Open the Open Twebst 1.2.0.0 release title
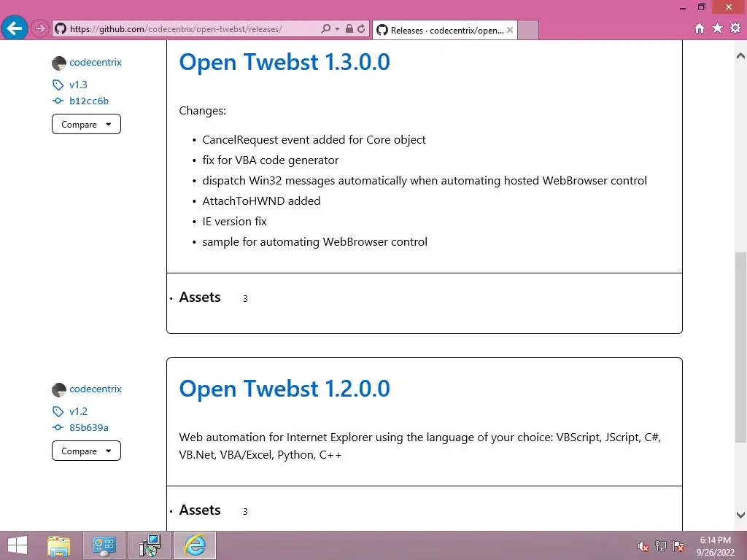The image size is (747, 560). coord(285,389)
